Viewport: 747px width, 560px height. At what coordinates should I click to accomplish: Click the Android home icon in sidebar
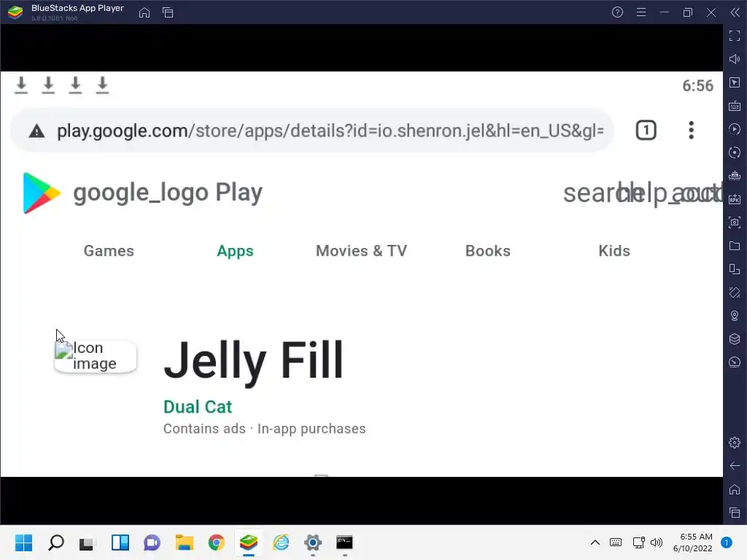pyautogui.click(x=735, y=489)
